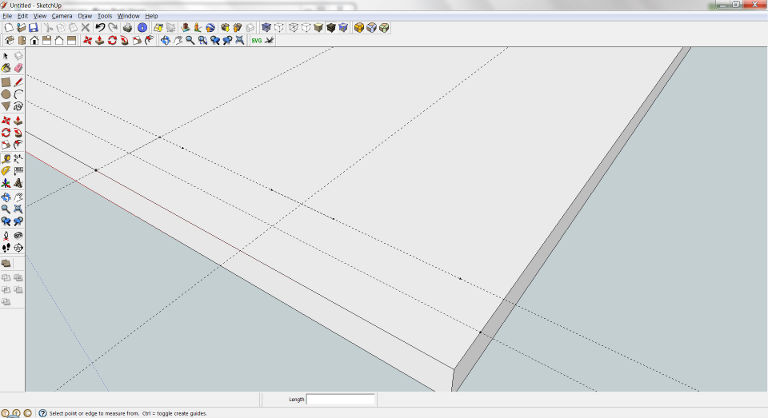Activate the Orbit tool in top toolbar

pyautogui.click(x=165, y=41)
